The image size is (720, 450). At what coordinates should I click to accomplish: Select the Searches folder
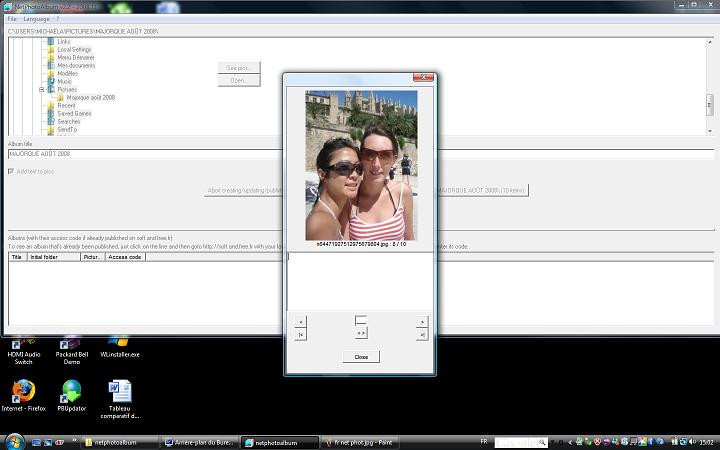coord(69,121)
